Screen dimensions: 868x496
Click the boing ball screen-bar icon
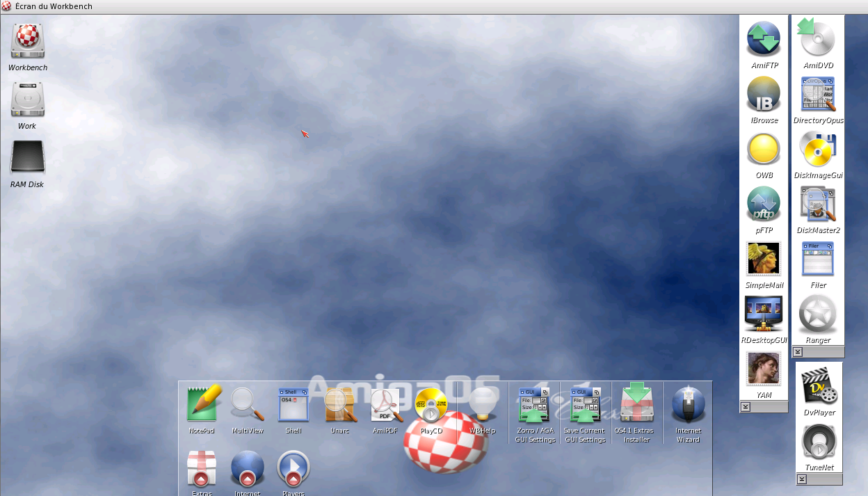point(6,6)
